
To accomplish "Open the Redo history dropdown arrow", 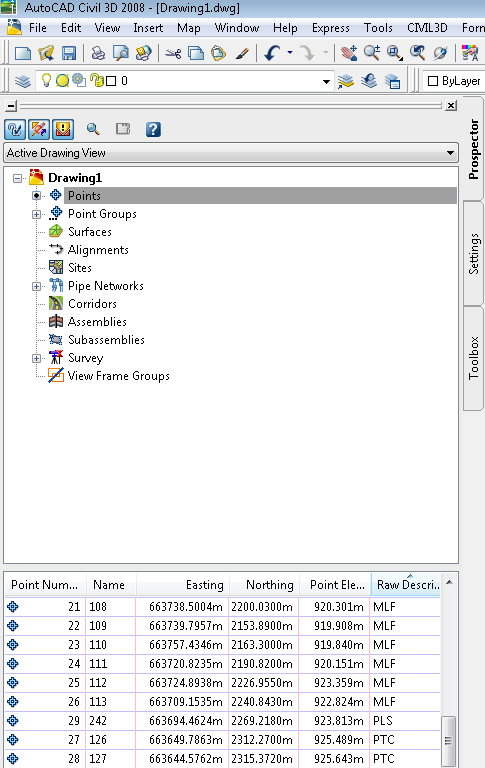I will (x=326, y=52).
